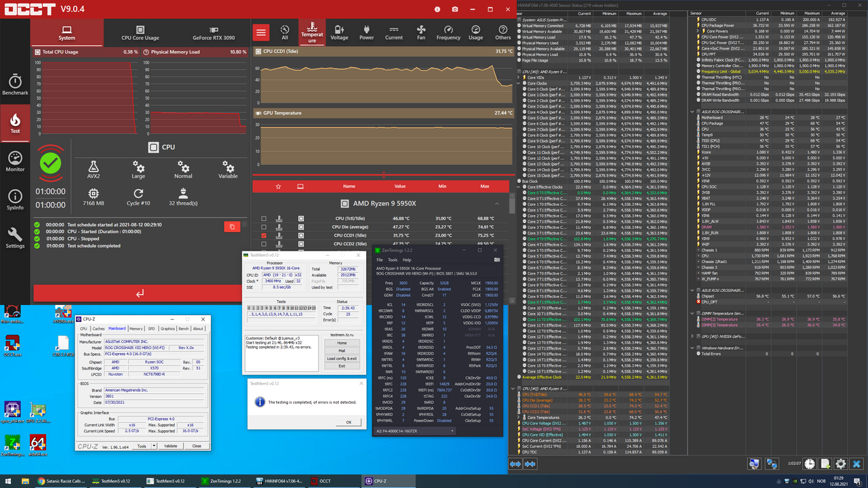Image resolution: width=868 pixels, height=488 pixels.
Task: Click the red copy log button
Action: coord(232,227)
